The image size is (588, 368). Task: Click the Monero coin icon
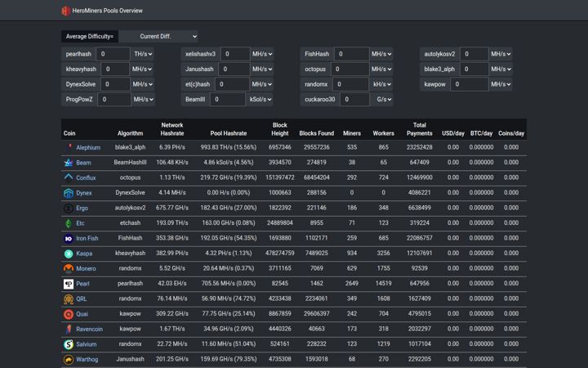pyautogui.click(x=69, y=268)
